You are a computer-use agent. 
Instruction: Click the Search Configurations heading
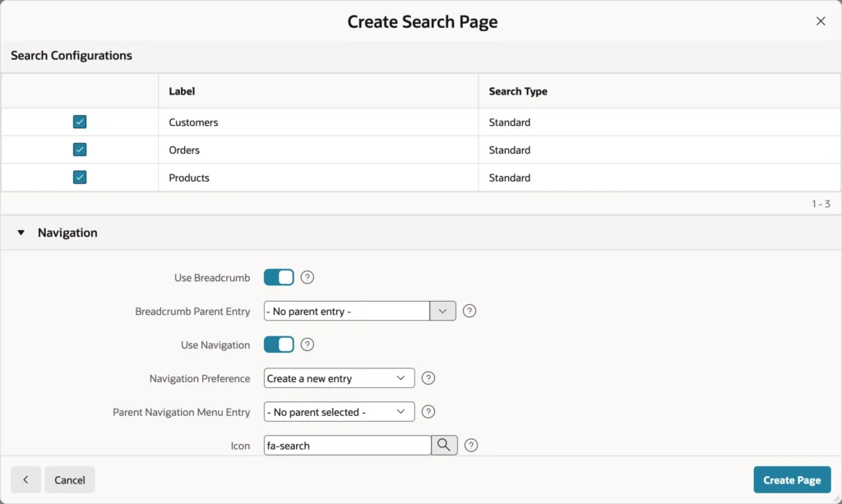coord(72,56)
